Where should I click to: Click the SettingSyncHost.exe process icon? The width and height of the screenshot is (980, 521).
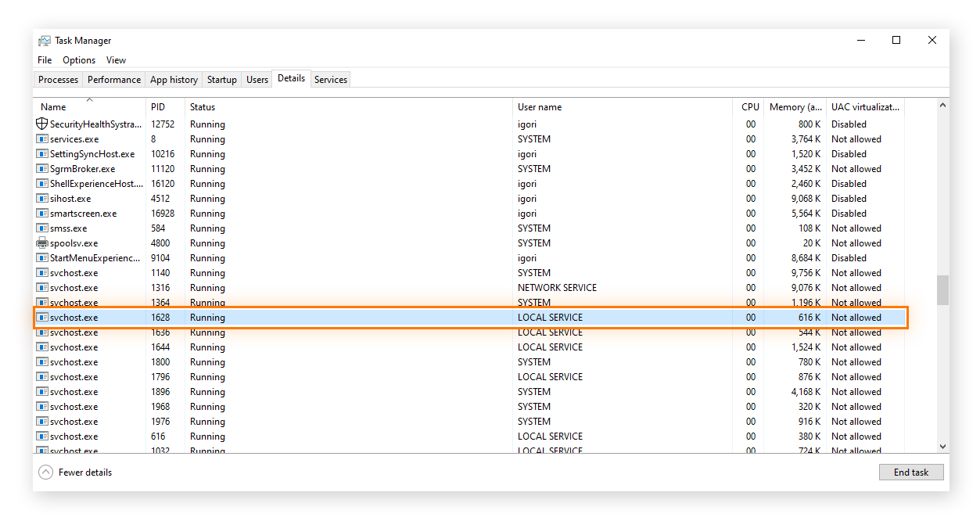tap(42, 153)
